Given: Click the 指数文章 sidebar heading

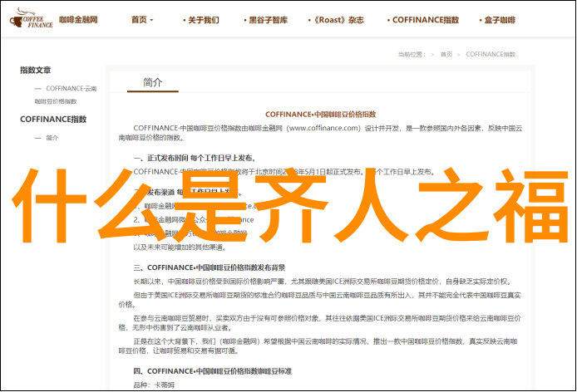Looking at the screenshot, I should point(35,70).
